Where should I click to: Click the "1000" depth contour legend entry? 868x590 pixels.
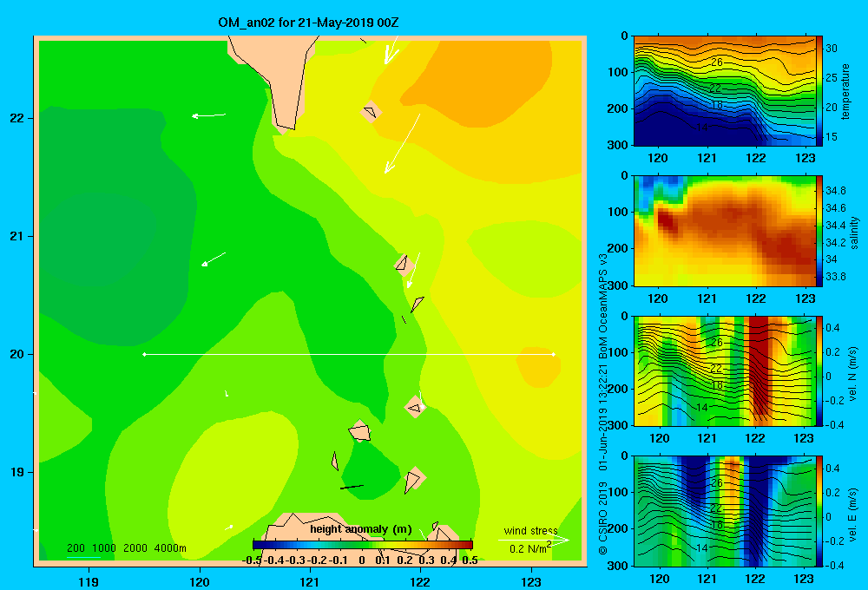pos(104,548)
